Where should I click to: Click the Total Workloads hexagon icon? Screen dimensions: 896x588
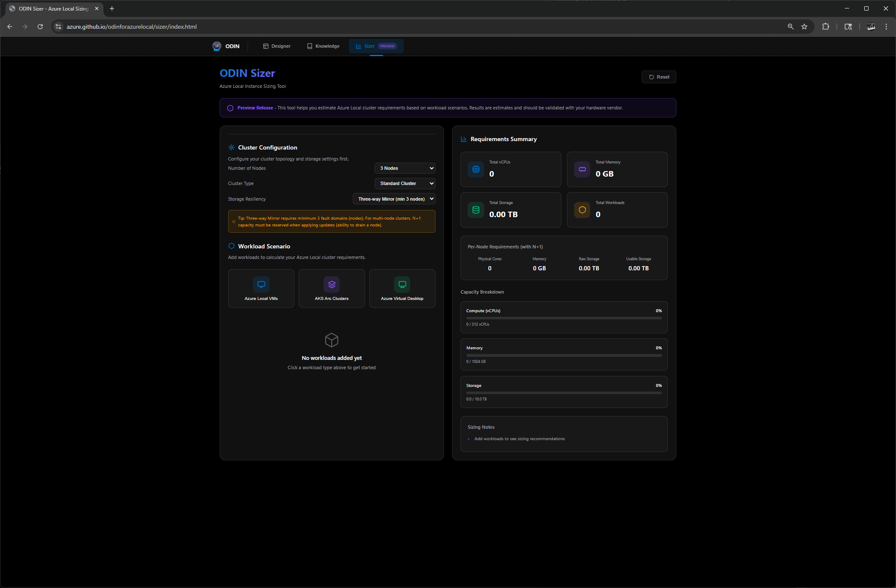[582, 210]
